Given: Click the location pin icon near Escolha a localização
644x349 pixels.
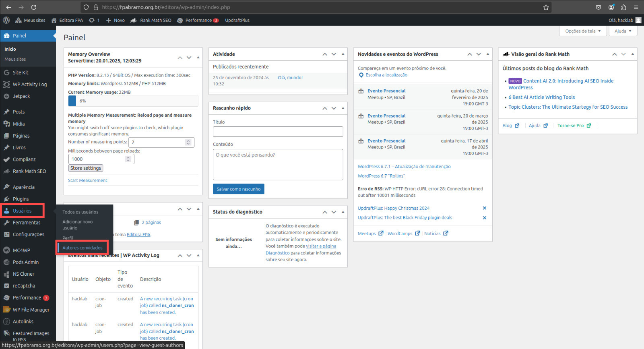Looking at the screenshot, I should pyautogui.click(x=361, y=75).
